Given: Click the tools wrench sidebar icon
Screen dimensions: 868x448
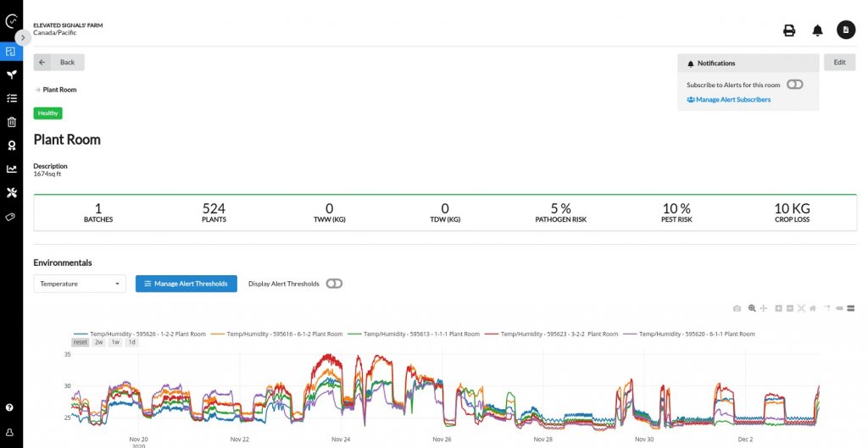Looking at the screenshot, I should [x=11, y=192].
